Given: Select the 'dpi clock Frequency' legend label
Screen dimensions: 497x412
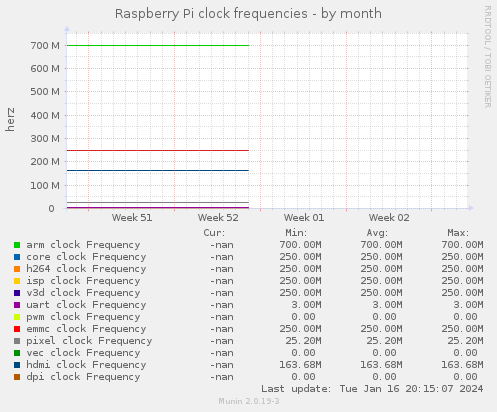Looking at the screenshot, I should click(83, 377).
